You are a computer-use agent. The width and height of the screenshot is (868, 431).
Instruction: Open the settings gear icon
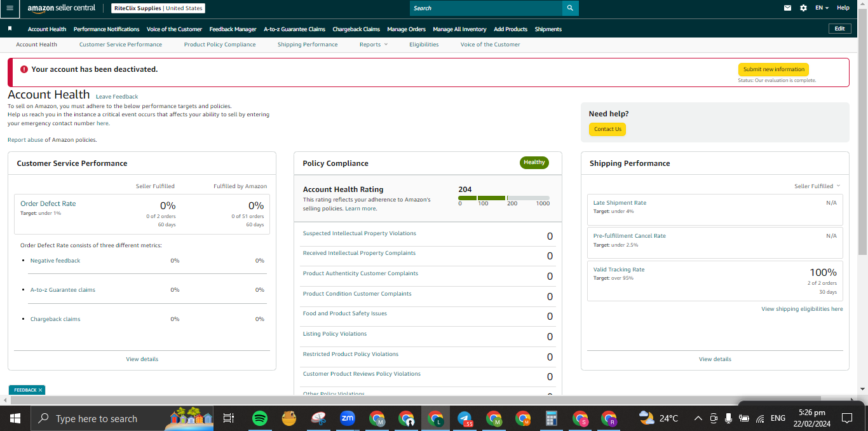coord(803,8)
